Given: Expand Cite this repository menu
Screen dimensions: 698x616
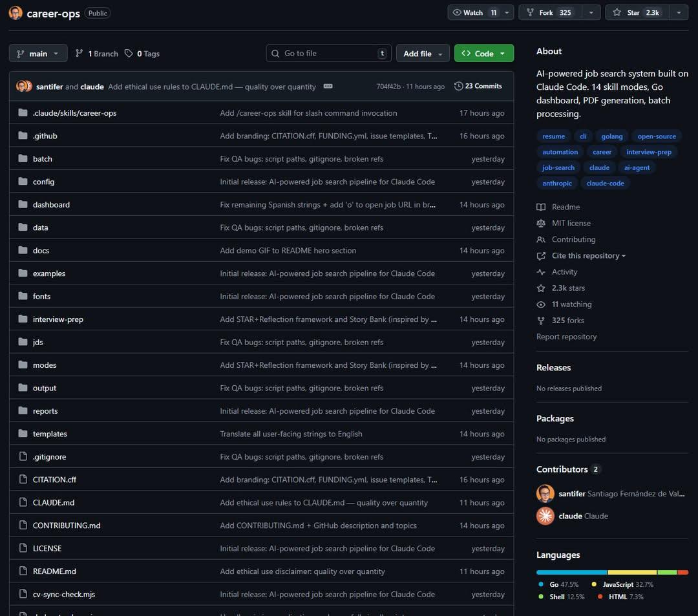Looking at the screenshot, I should pos(589,255).
